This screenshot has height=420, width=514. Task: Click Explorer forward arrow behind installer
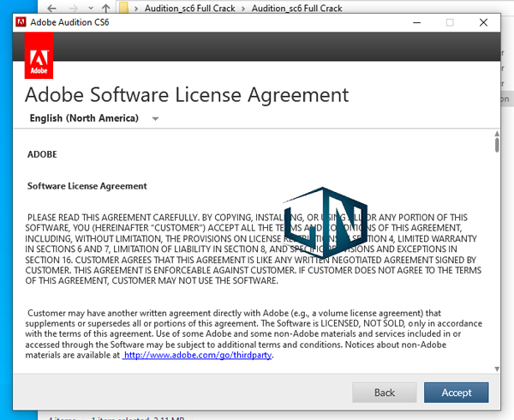coord(74,8)
